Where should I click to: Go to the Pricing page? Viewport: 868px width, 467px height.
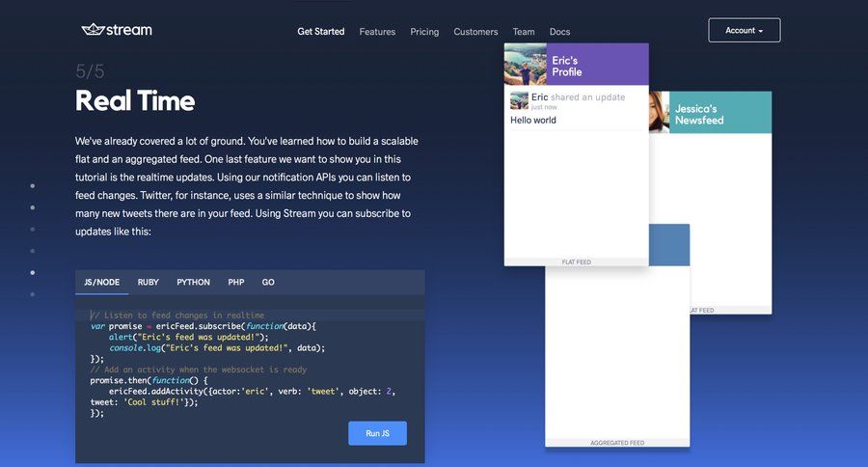click(424, 32)
